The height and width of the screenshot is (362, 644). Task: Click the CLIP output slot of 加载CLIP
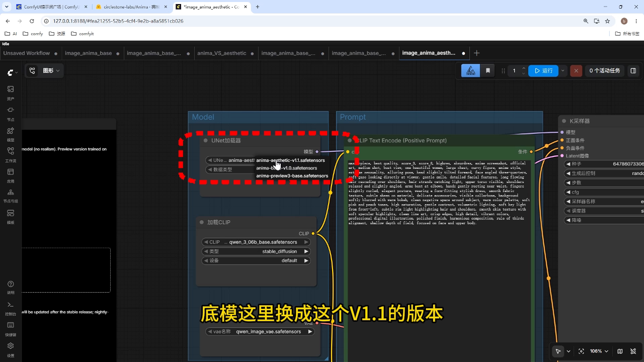[313, 234]
